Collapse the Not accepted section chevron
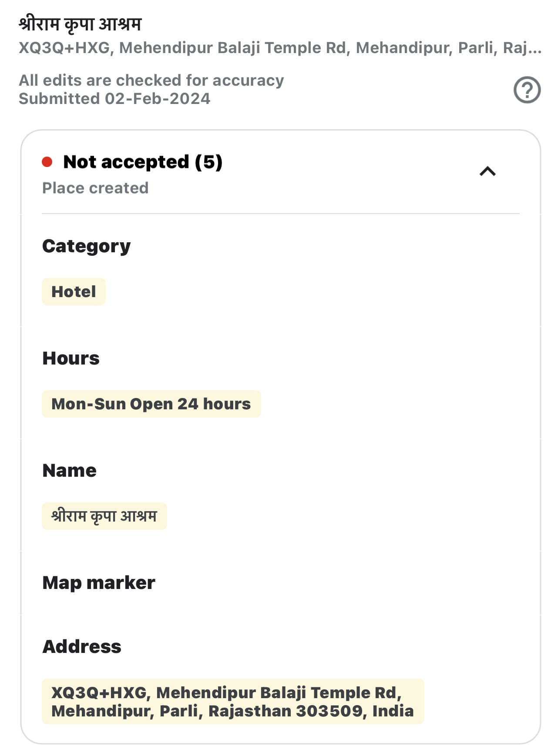 (487, 171)
